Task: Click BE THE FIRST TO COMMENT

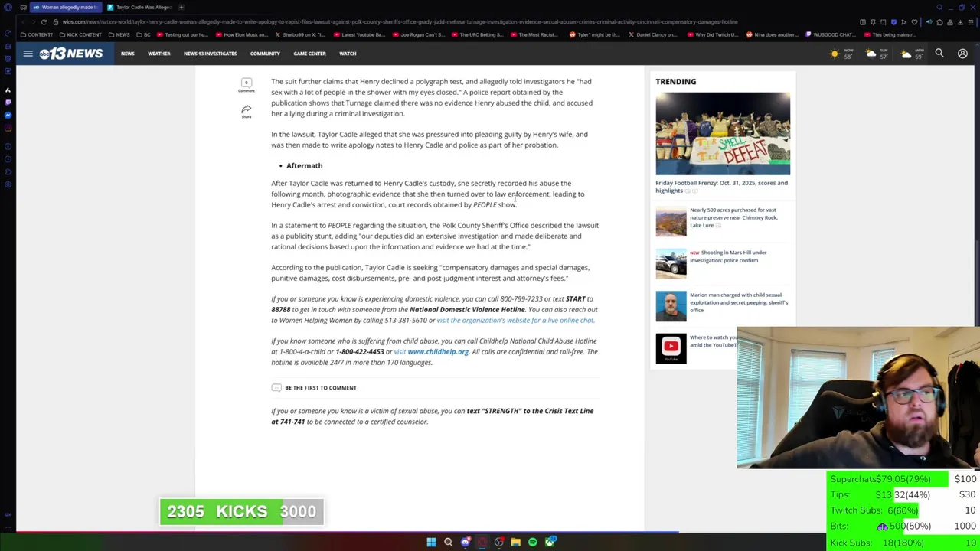Action: (314, 387)
